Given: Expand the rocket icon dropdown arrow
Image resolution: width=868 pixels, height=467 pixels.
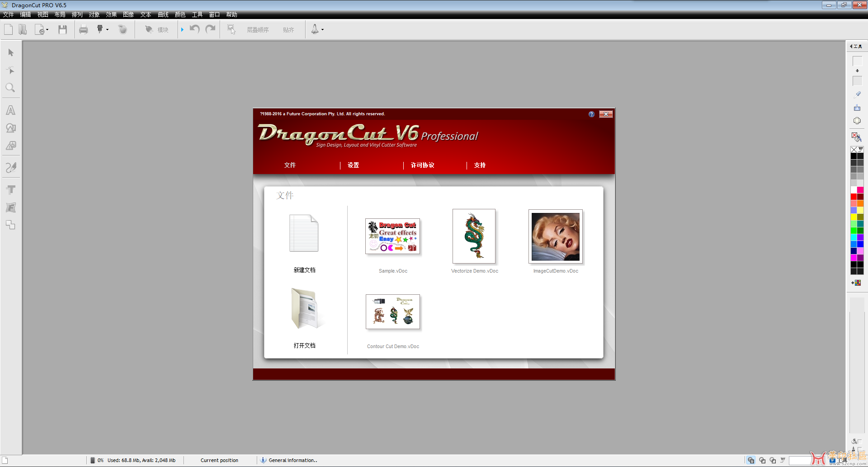Looking at the screenshot, I should [323, 30].
